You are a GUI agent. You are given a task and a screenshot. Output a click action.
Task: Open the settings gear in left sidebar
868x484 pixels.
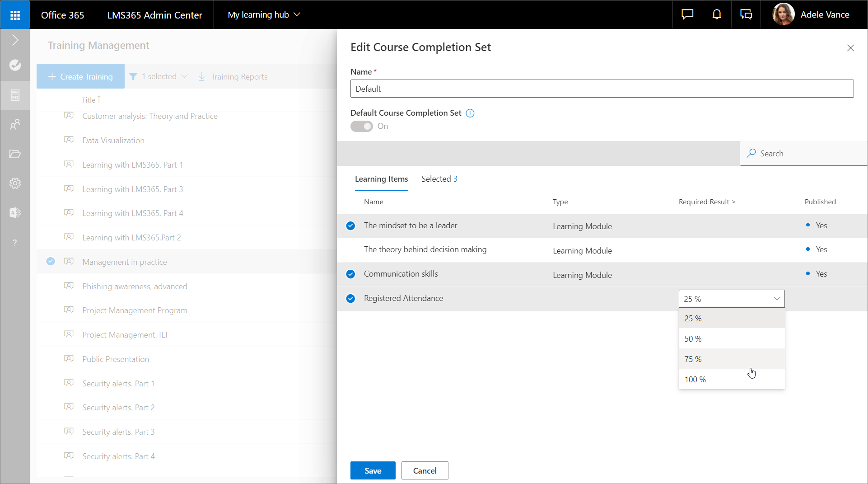coord(15,183)
